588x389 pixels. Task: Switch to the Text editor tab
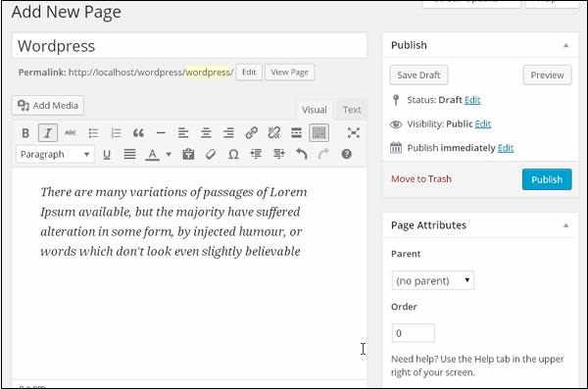pyautogui.click(x=352, y=110)
